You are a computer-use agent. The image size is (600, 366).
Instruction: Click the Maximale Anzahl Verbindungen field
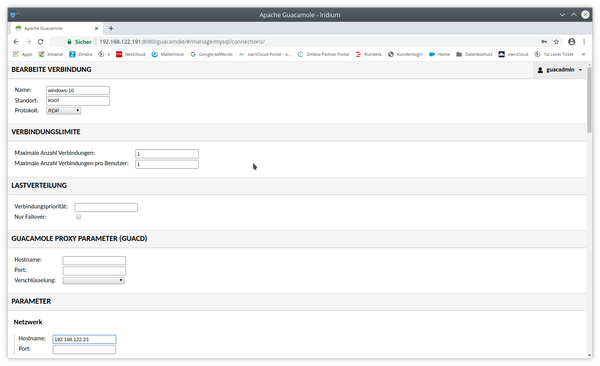point(167,154)
